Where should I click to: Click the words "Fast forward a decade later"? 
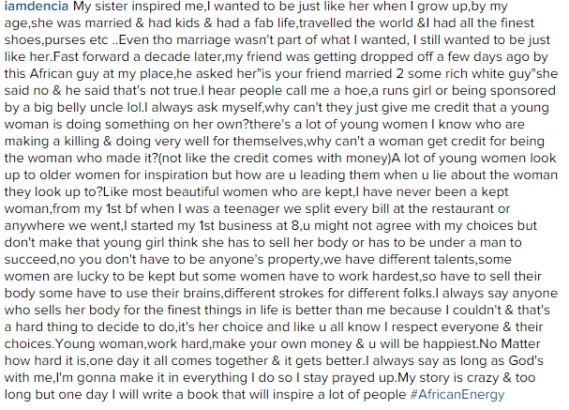click(136, 57)
